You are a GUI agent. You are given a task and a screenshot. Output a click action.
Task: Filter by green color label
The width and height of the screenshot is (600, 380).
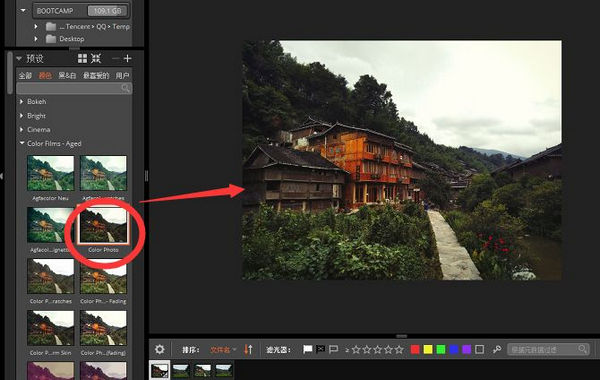click(x=441, y=349)
